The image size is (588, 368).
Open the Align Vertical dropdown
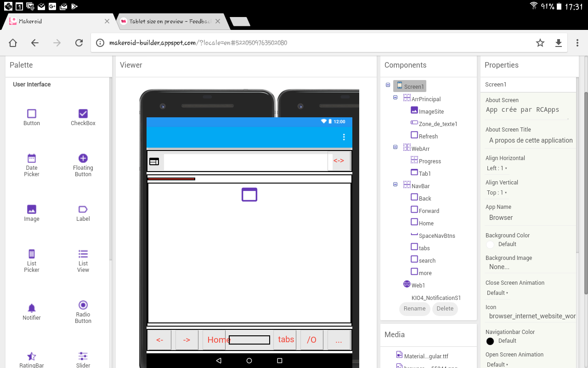[497, 193]
